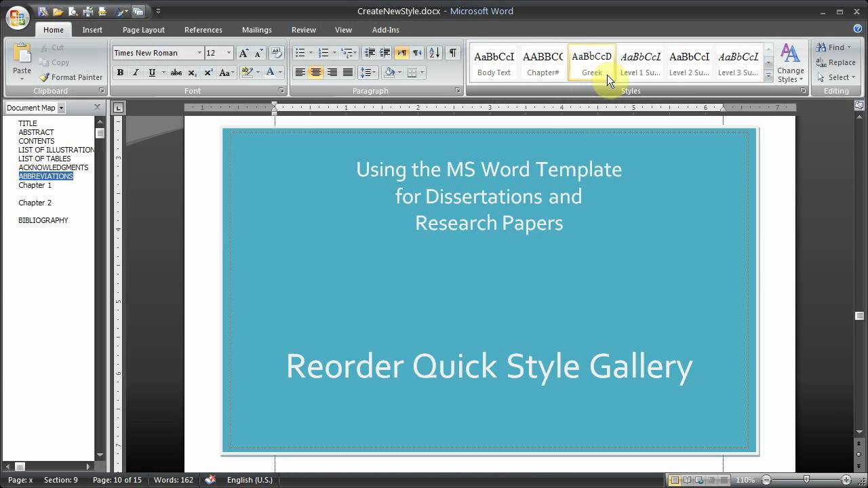Switch to Full Screen Reading view
This screenshot has height=488, width=868.
[x=688, y=480]
